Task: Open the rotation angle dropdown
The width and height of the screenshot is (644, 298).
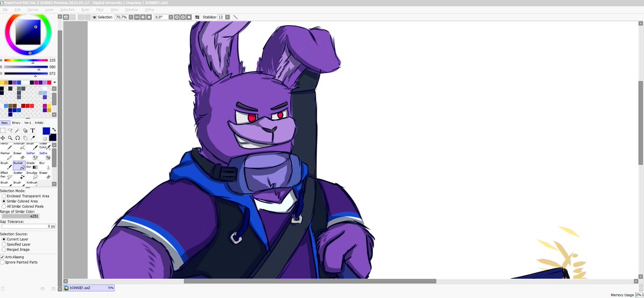Action: click(171, 17)
